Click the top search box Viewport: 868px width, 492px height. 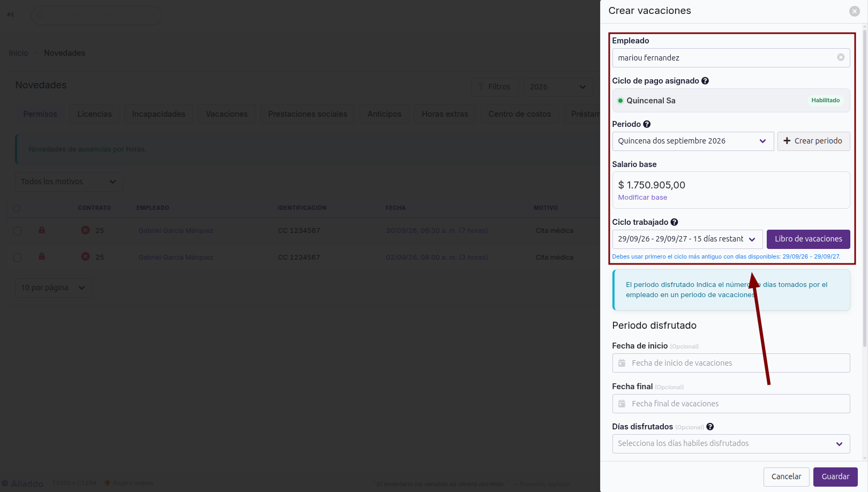pos(96,16)
